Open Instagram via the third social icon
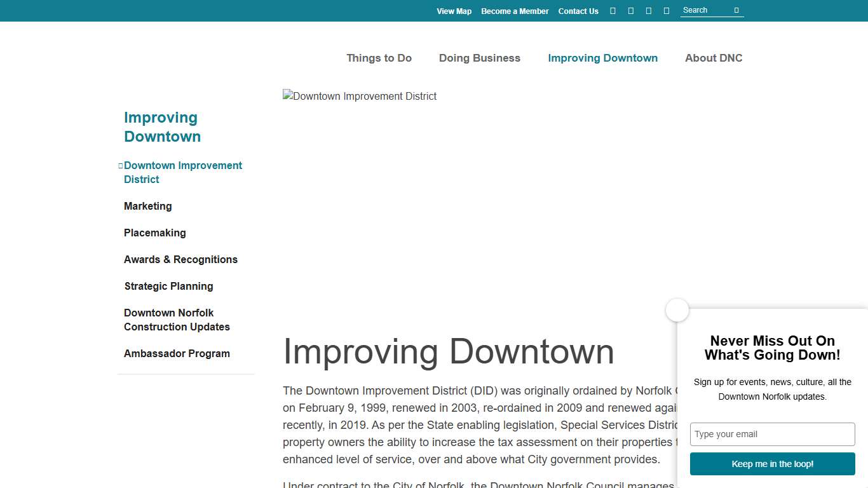Image resolution: width=868 pixels, height=488 pixels. click(649, 10)
